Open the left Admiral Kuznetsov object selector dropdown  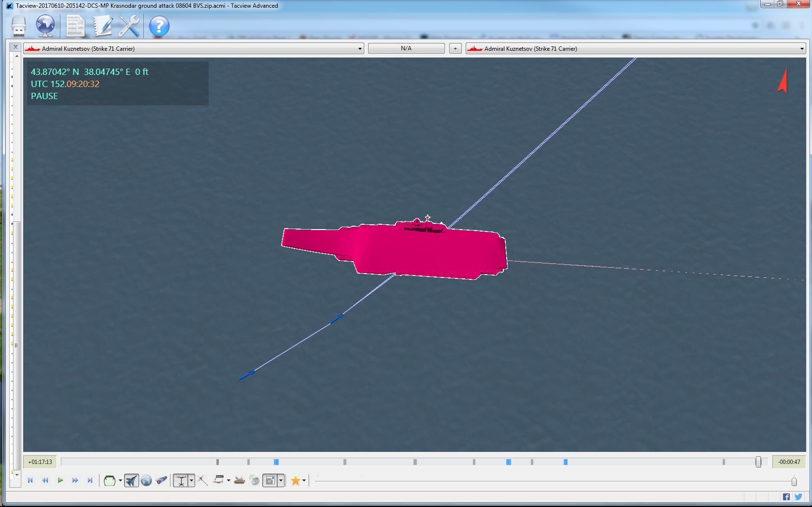pos(193,48)
